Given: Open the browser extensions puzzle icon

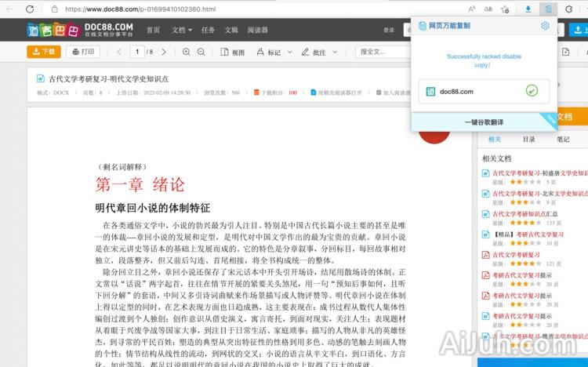Looking at the screenshot, I should [569, 9].
